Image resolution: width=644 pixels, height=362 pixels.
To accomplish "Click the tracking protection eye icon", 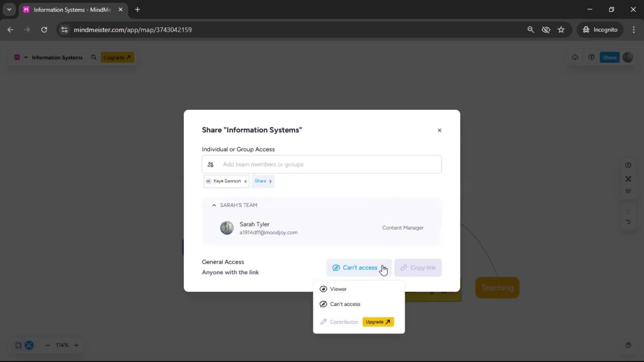I will point(546,30).
